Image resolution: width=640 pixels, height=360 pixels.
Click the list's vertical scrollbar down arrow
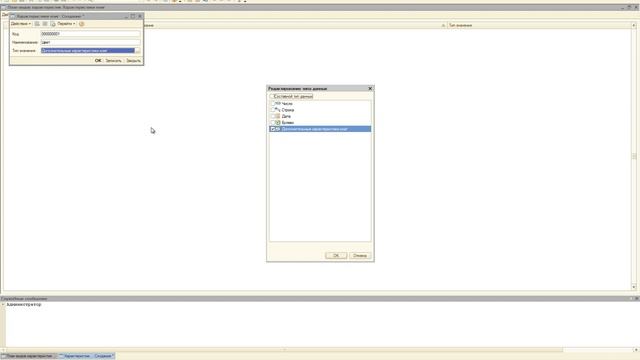(x=634, y=287)
